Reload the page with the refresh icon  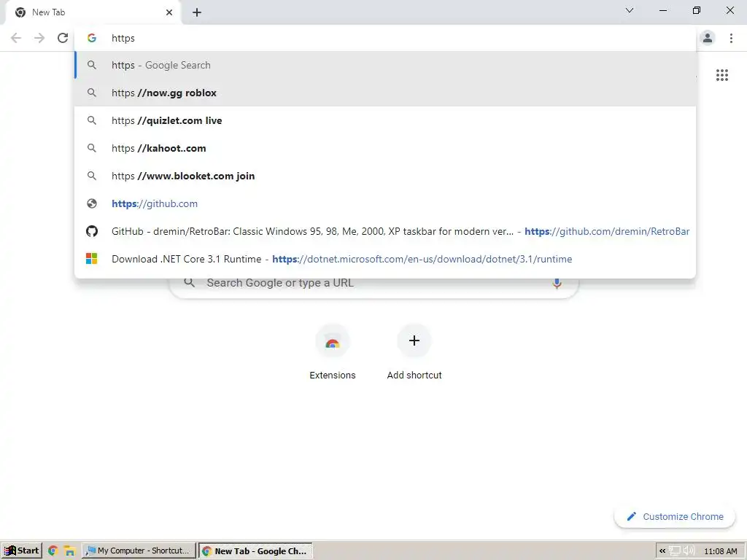click(63, 38)
